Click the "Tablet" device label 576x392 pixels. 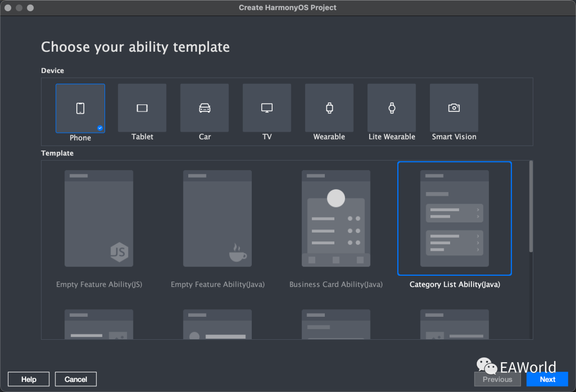coord(142,137)
